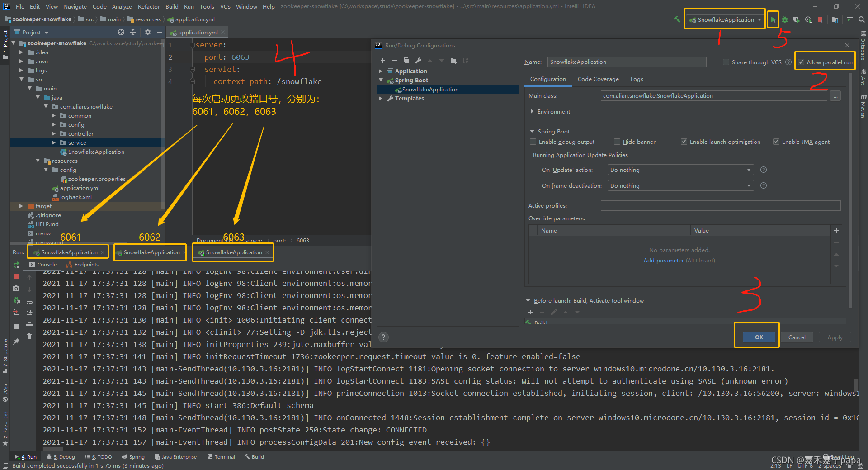The width and height of the screenshot is (868, 470).
Task: Click the wrench edit templates icon in dialog toolbar
Action: pyautogui.click(x=418, y=61)
